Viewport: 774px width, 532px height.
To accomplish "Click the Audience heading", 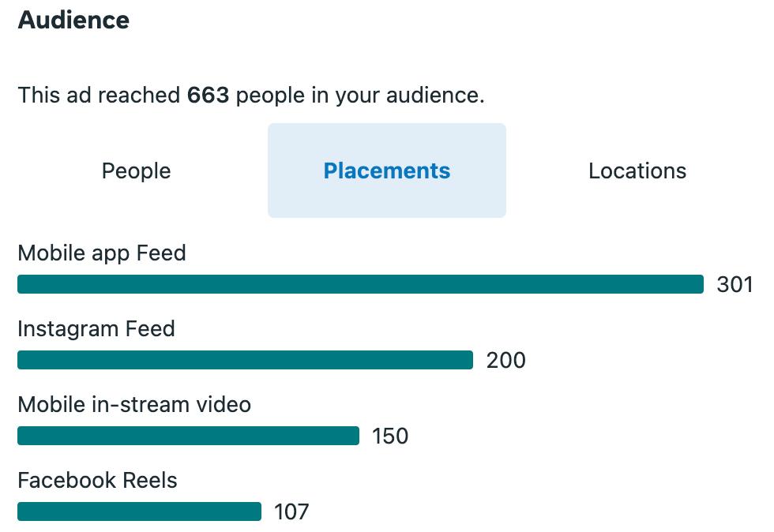I will pyautogui.click(x=73, y=20).
